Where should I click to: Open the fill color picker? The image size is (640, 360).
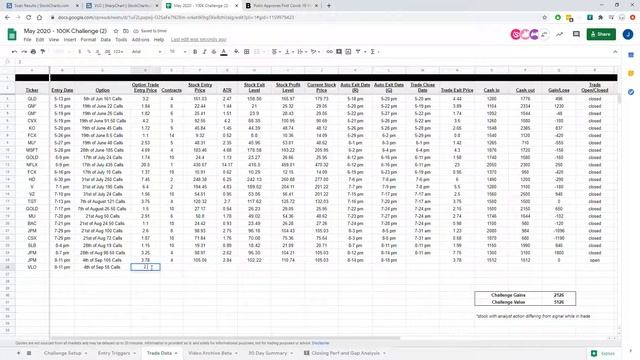(x=236, y=52)
